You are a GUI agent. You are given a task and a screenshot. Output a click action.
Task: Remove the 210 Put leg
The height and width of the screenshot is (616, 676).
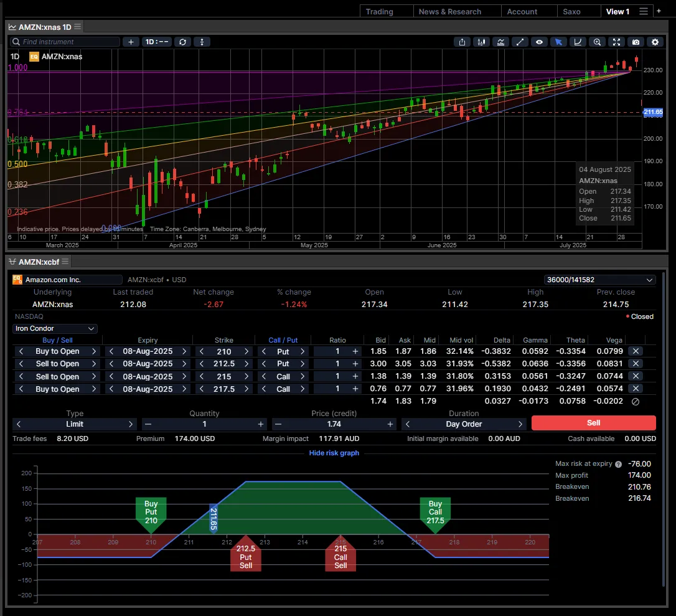[636, 351]
